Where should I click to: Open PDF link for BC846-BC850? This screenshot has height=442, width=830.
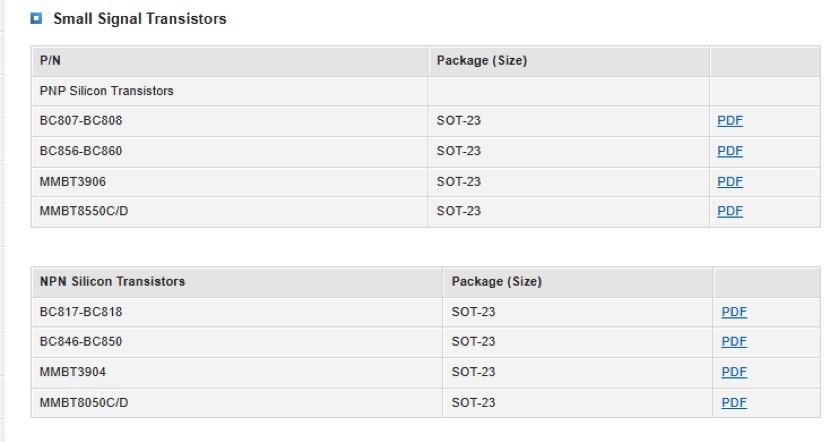coord(734,342)
